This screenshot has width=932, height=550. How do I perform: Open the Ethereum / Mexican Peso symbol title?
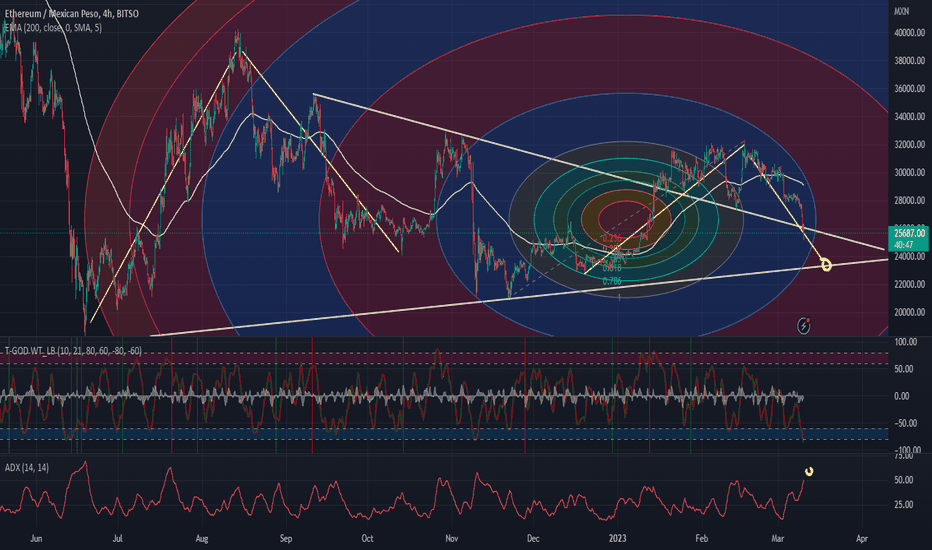[71, 13]
